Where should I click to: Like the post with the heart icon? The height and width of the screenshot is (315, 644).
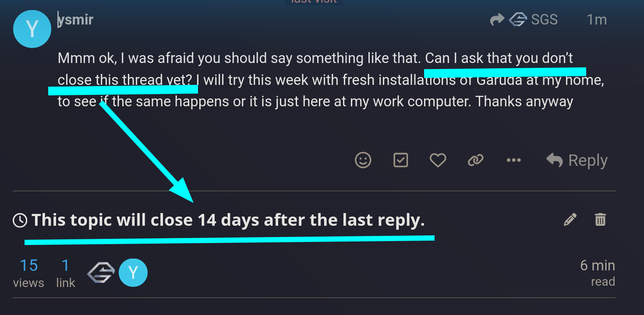(x=438, y=161)
